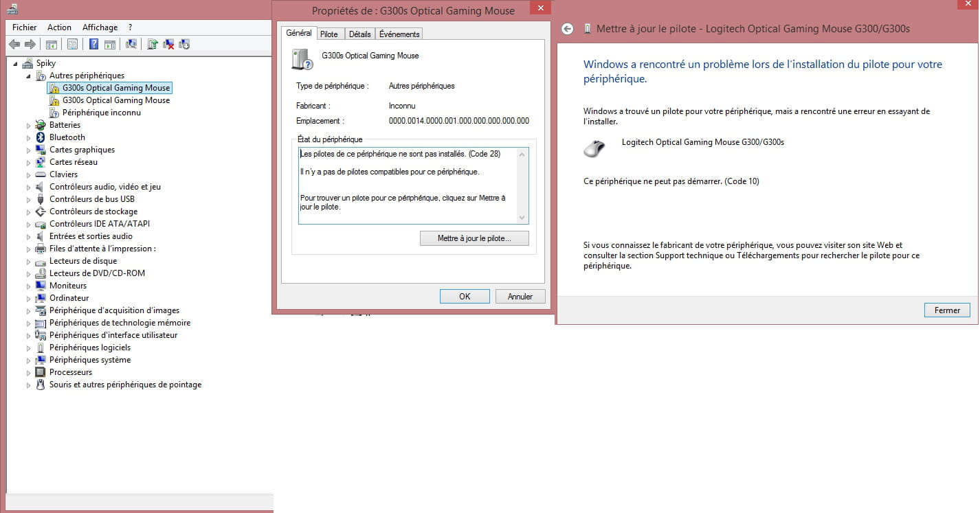The width and height of the screenshot is (980, 513).
Task: Expand the Contrôleurs de stockage node
Action: click(29, 212)
